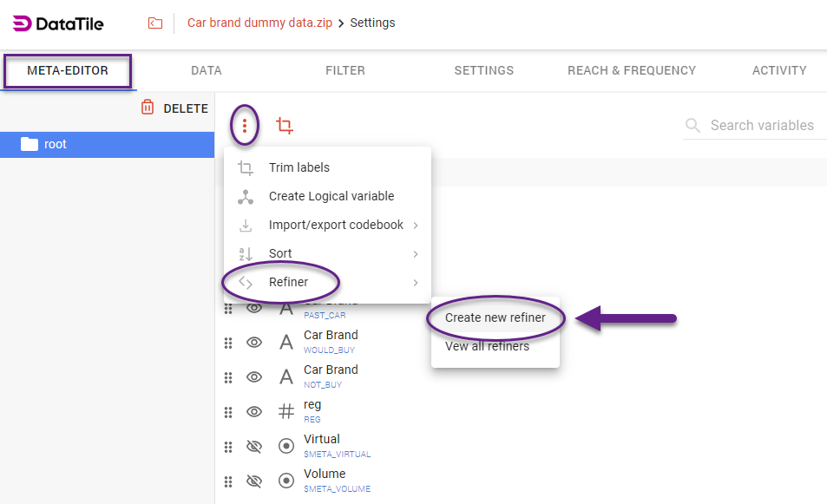Select Create new refiner
Viewport: 827px width, 504px height.
(495, 317)
